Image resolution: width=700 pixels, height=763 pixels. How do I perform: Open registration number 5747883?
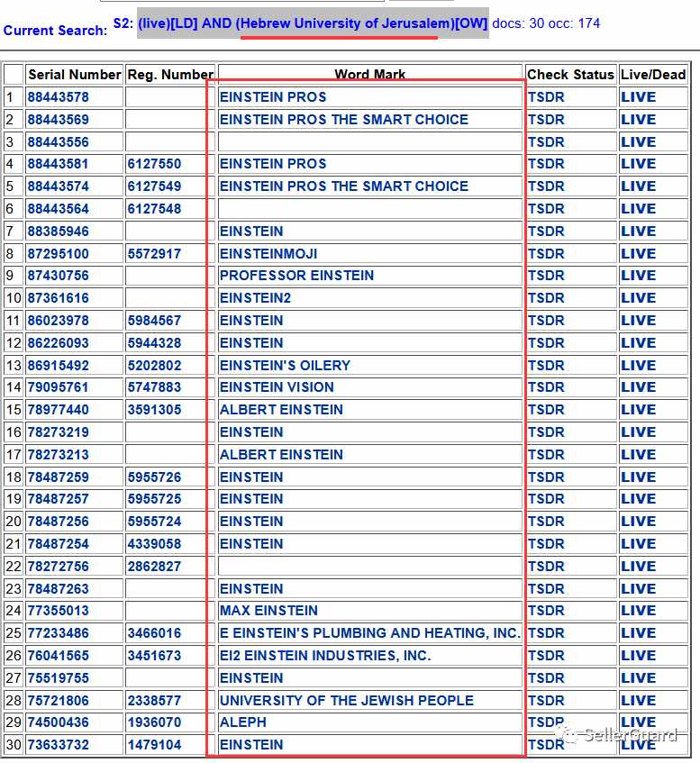coord(154,386)
